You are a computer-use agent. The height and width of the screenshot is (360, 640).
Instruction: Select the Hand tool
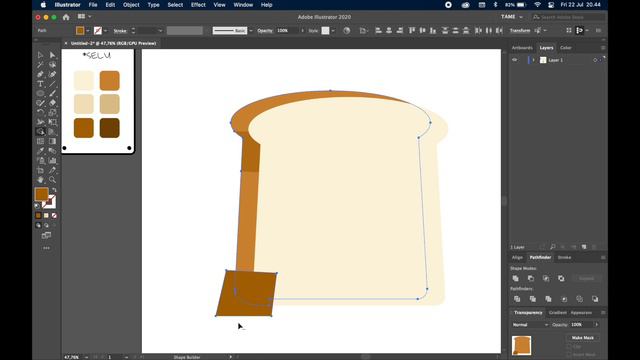(40, 180)
